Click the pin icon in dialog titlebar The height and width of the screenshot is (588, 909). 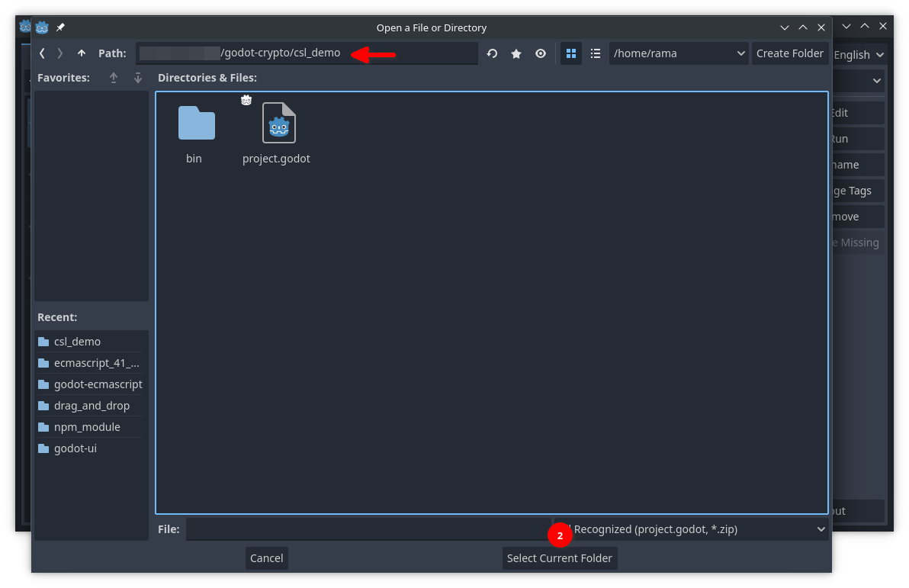(60, 27)
